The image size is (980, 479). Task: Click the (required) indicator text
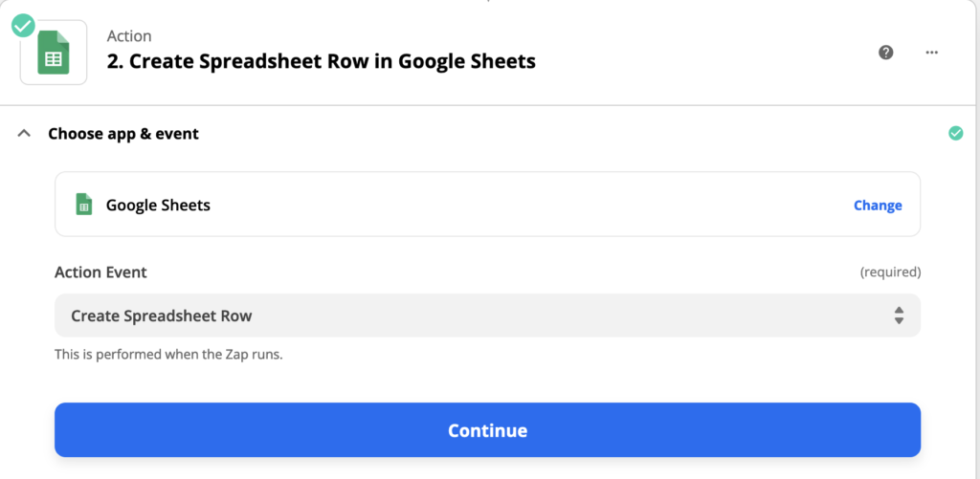891,272
